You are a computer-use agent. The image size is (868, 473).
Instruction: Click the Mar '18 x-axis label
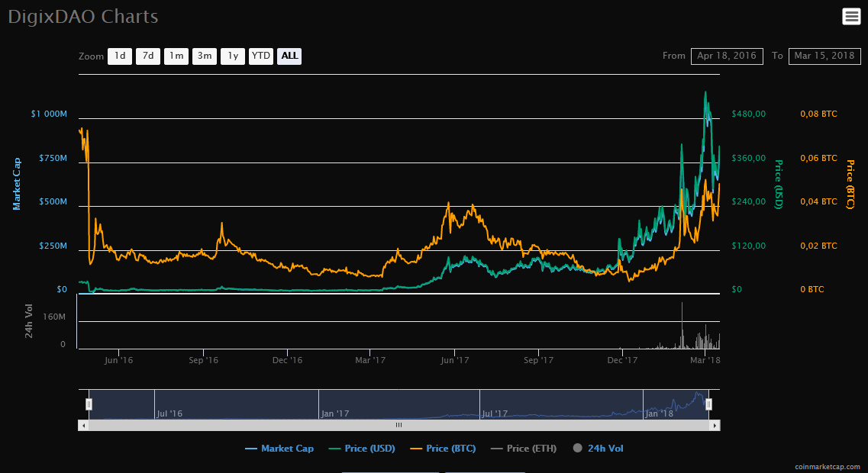click(705, 360)
